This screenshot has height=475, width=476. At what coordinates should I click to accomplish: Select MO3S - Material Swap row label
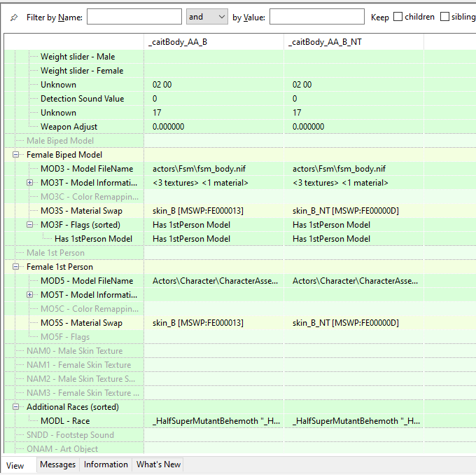[x=81, y=211]
